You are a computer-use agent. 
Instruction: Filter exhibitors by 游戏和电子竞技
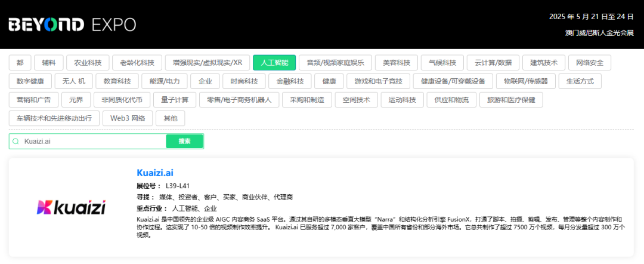[x=378, y=81]
